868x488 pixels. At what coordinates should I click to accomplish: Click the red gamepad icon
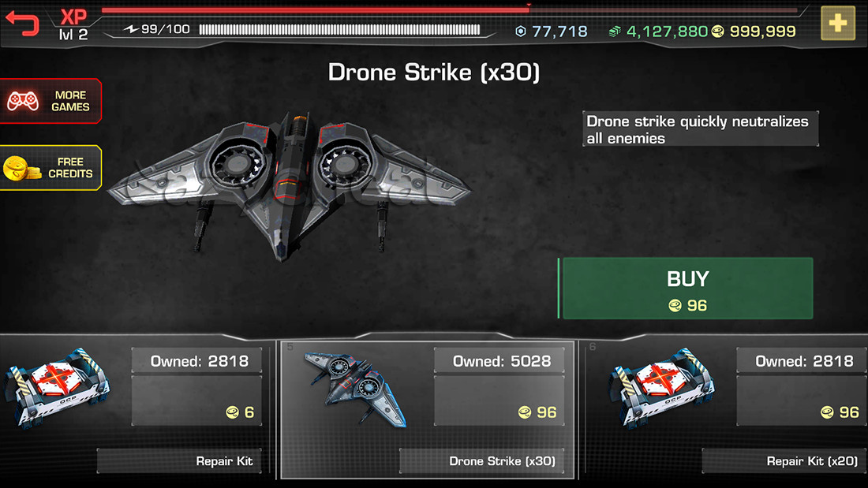[23, 101]
